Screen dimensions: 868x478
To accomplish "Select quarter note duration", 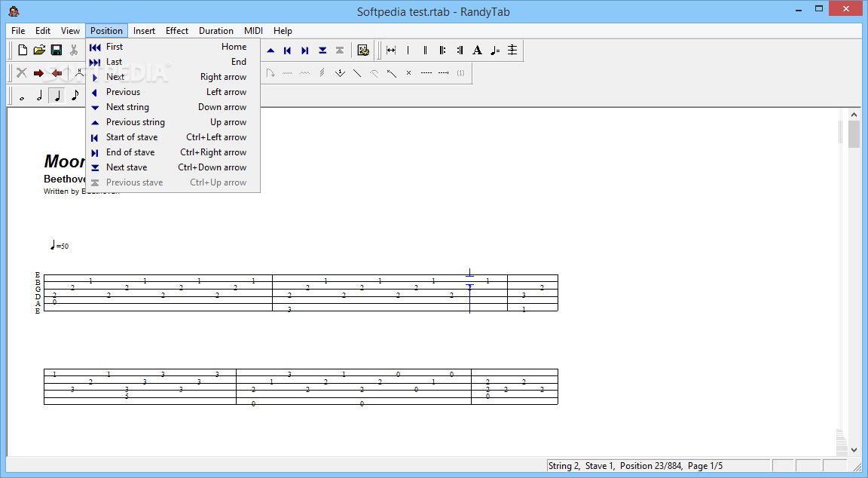I will (x=57, y=96).
